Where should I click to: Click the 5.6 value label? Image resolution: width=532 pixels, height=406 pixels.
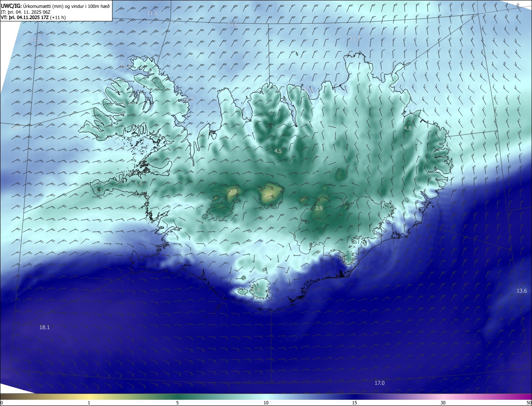point(138,183)
